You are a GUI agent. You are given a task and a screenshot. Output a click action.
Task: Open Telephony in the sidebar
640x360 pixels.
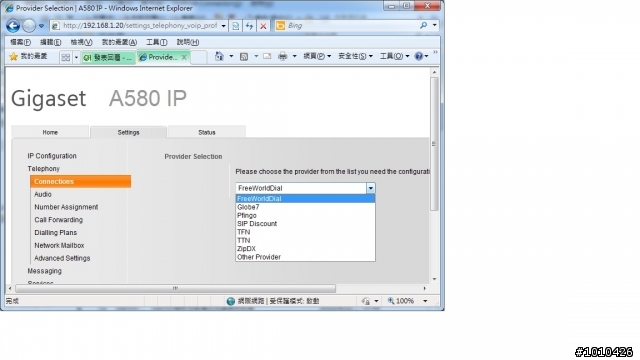tap(44, 169)
